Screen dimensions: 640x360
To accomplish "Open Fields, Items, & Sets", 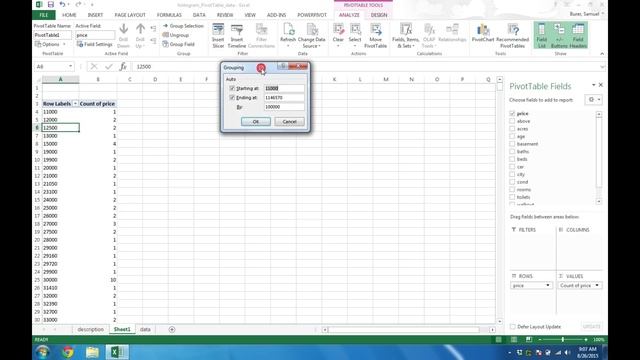I will pos(405,36).
